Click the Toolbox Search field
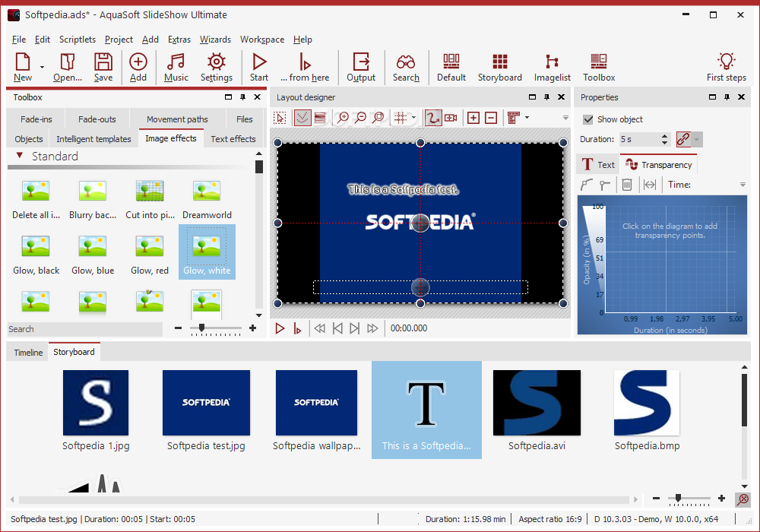760x532 pixels. [85, 329]
